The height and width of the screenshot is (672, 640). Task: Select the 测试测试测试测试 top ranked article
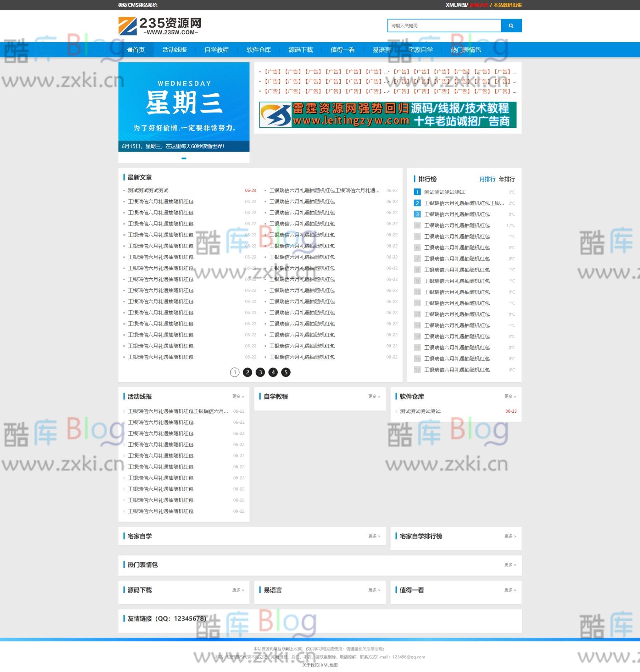tap(445, 192)
